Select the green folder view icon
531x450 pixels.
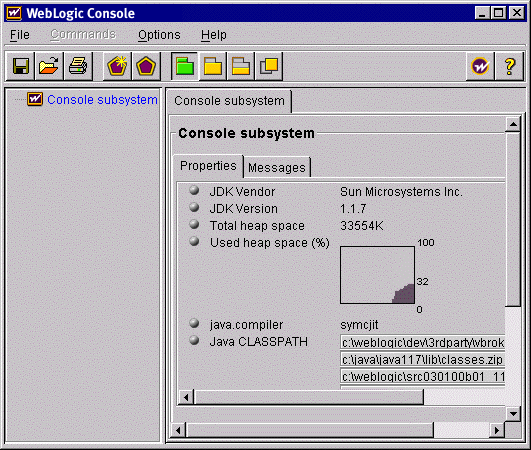coord(185,66)
